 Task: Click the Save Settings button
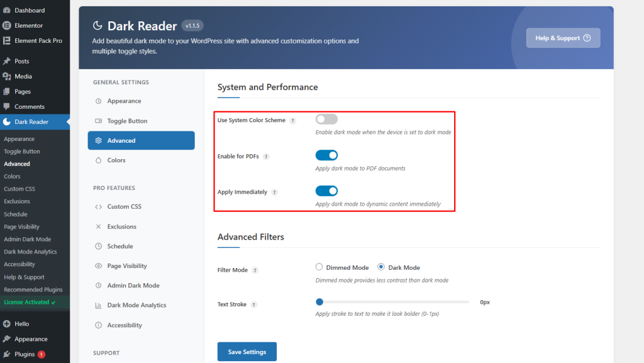[x=247, y=352]
